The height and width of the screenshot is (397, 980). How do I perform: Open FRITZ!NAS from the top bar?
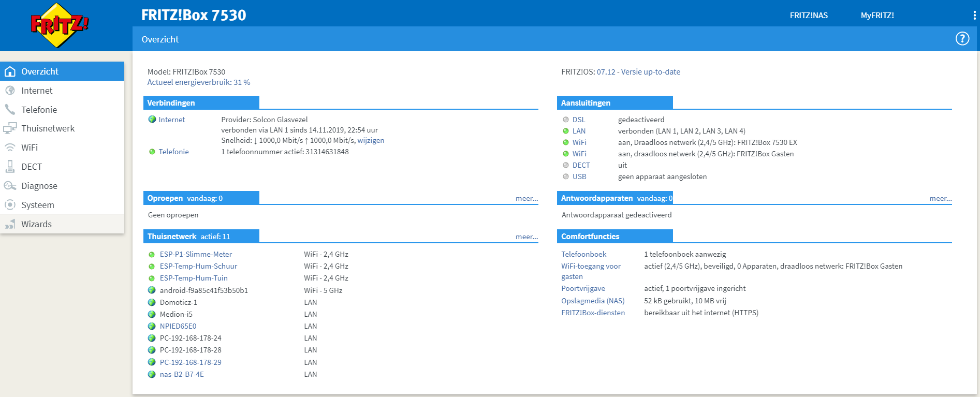809,16
